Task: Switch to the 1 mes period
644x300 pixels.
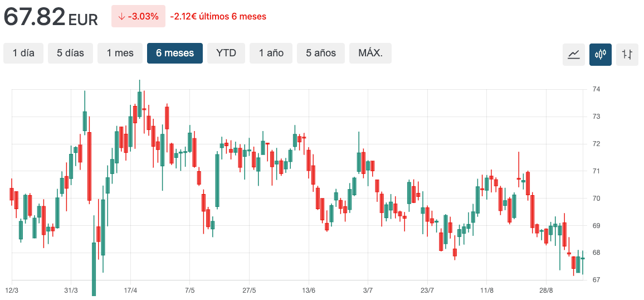Action: [120, 53]
